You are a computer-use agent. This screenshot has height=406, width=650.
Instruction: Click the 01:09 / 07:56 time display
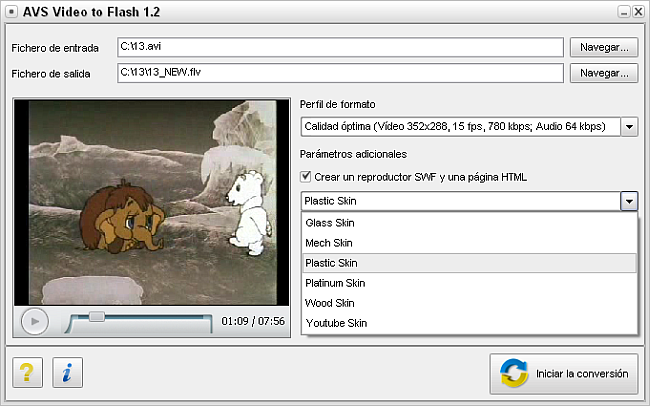click(253, 321)
